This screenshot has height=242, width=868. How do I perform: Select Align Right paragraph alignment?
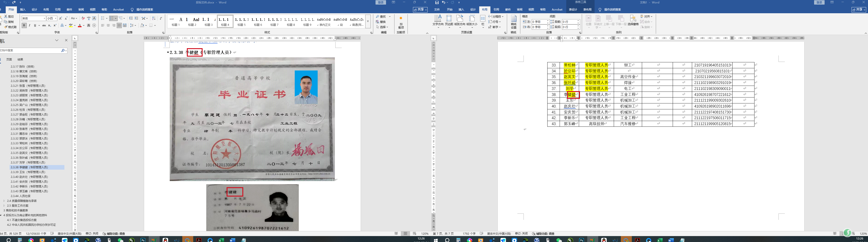[114, 26]
